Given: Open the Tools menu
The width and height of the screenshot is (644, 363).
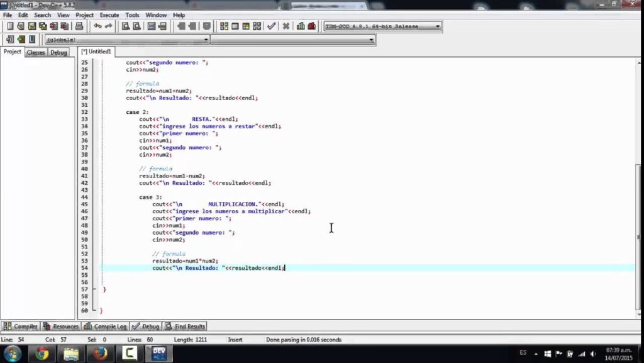Looking at the screenshot, I should 132,15.
